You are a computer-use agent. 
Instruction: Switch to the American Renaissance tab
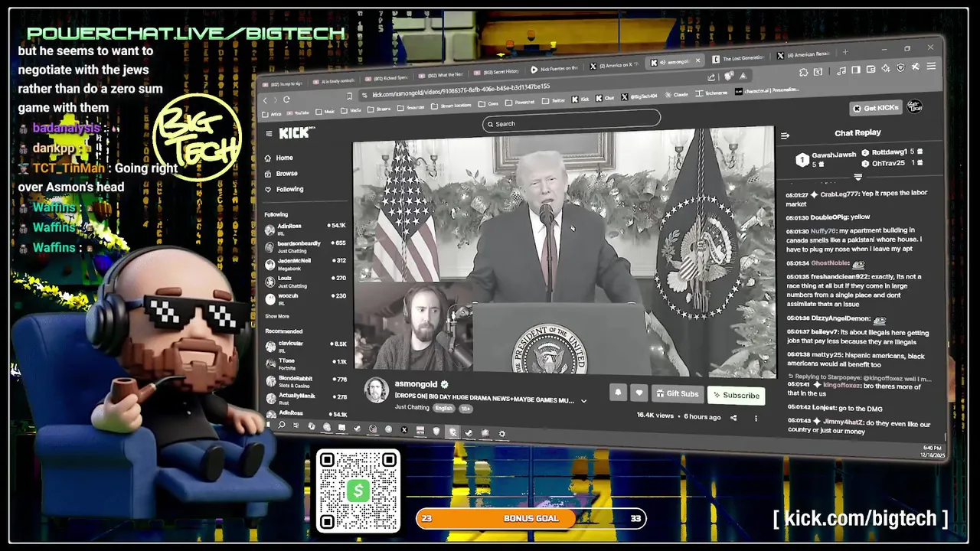pyautogui.click(x=802, y=55)
